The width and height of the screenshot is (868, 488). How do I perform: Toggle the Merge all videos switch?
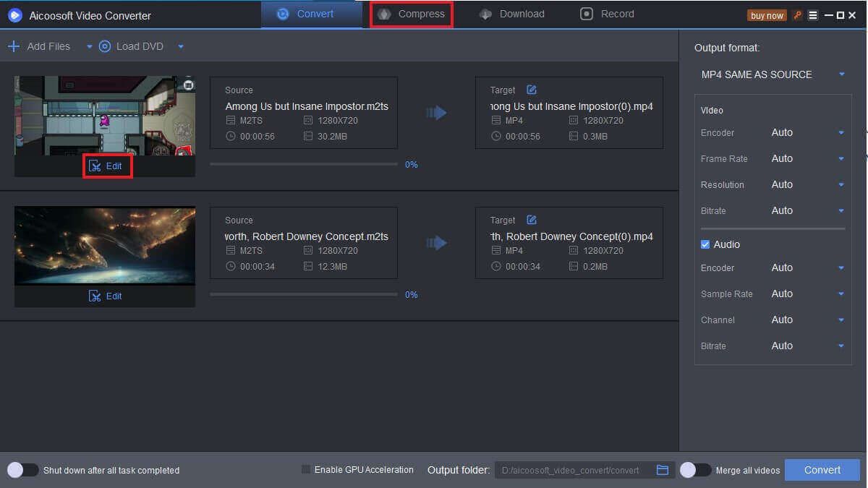695,470
